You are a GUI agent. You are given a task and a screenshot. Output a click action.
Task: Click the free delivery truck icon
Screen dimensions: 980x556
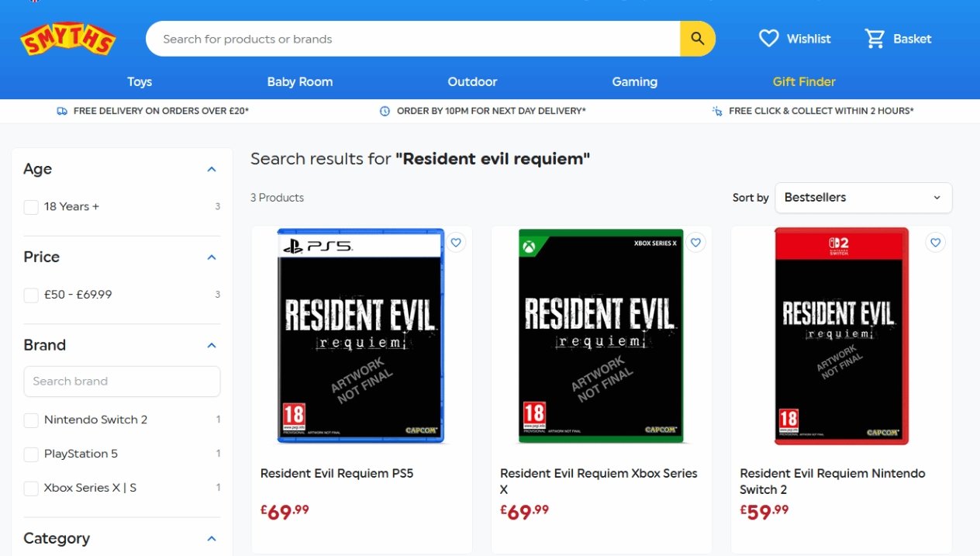[x=62, y=111]
